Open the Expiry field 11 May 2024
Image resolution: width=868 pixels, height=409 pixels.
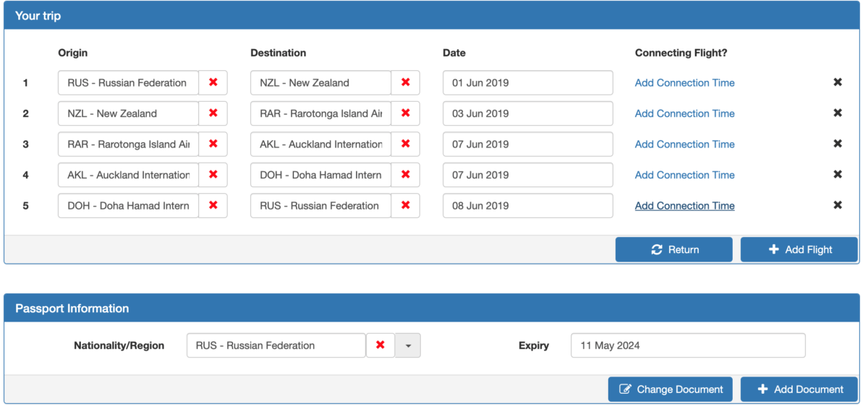point(688,345)
